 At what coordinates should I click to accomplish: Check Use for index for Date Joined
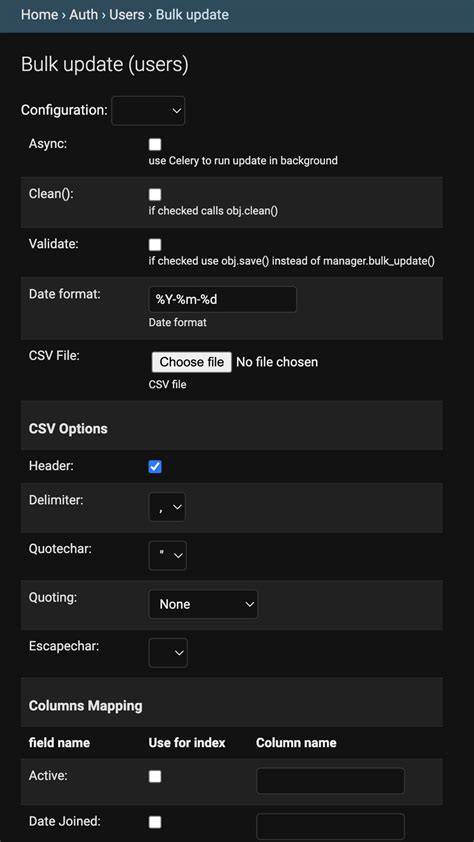[155, 822]
